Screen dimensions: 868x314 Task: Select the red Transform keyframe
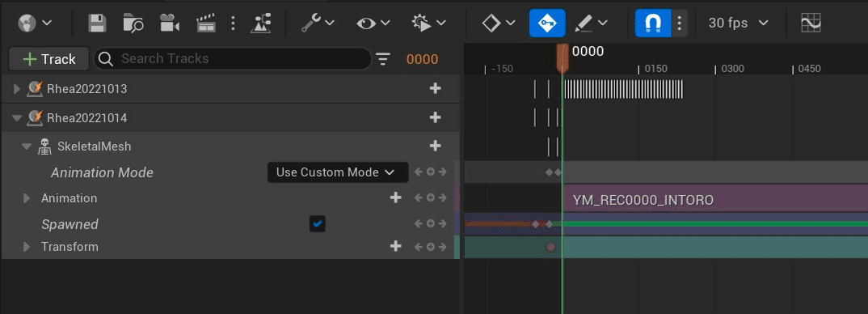click(x=550, y=248)
